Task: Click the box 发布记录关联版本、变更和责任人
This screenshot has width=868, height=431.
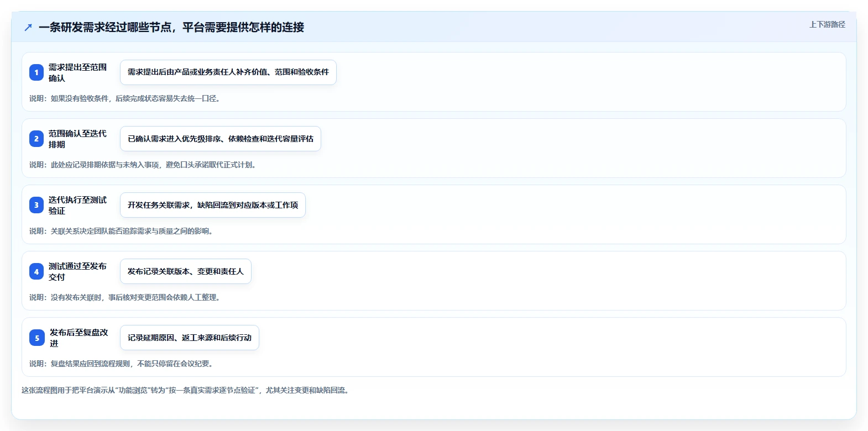Action: click(x=186, y=271)
